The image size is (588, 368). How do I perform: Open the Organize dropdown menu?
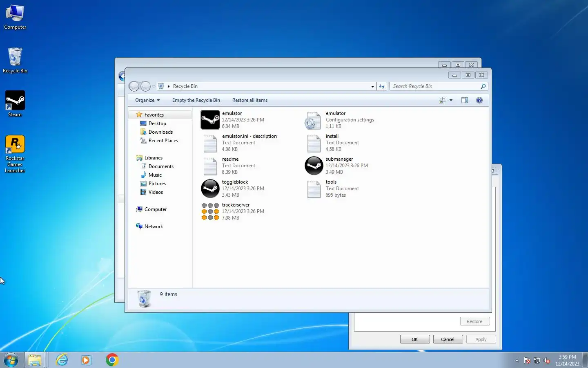147,100
